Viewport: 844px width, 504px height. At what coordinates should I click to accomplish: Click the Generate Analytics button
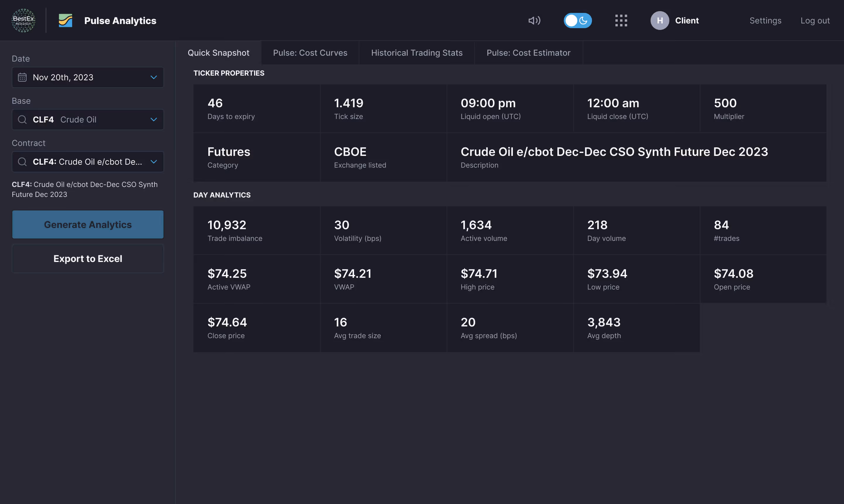pos(88,224)
